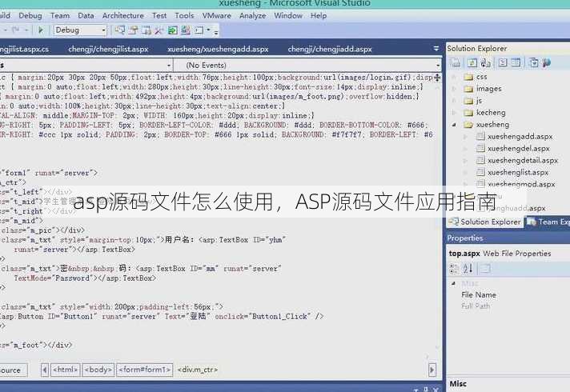570x392 pixels.
Task: Expand the images folder node
Action: click(454, 89)
